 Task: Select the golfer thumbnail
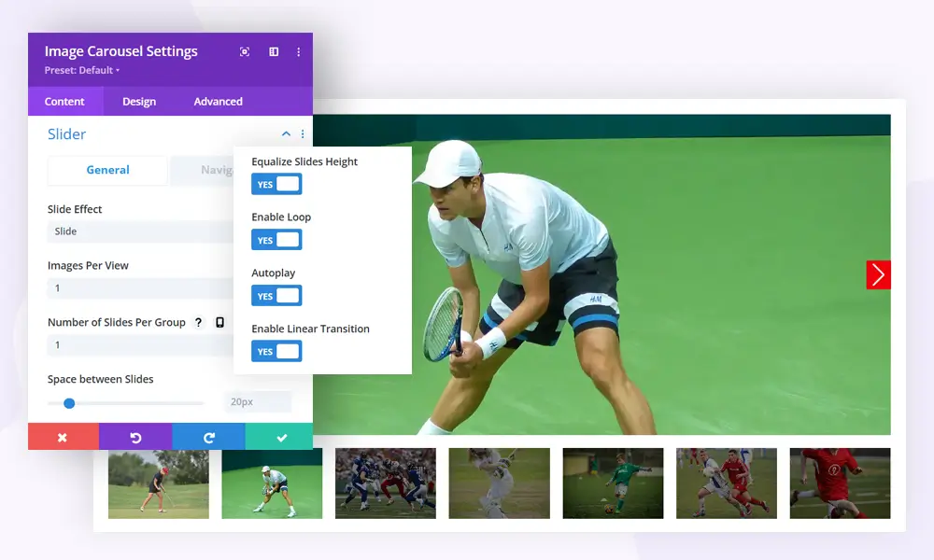pos(159,483)
